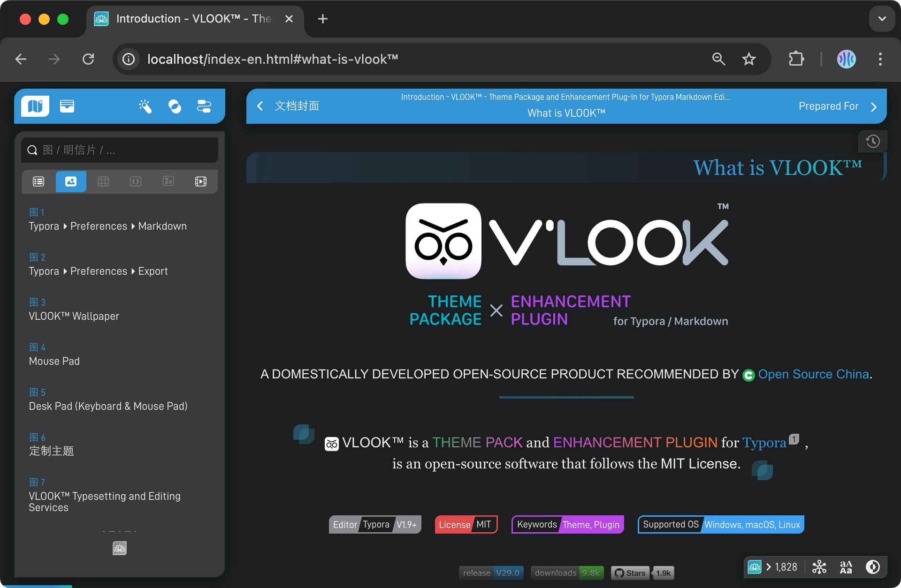Screen dimensions: 901x588
Task: Click lotus icon in bottom toolbar
Action: tap(755, 567)
